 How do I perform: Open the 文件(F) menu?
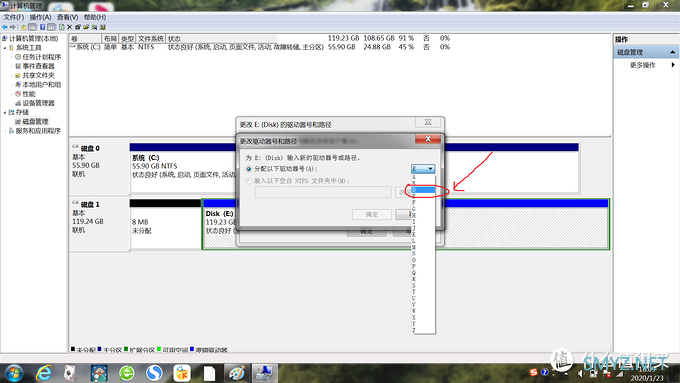click(x=14, y=17)
